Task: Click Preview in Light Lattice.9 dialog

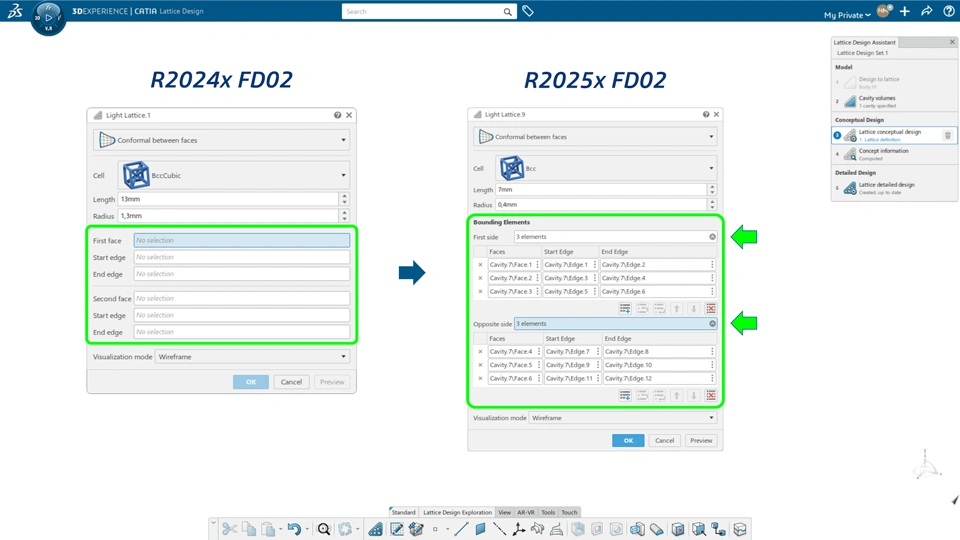Action: click(701, 440)
